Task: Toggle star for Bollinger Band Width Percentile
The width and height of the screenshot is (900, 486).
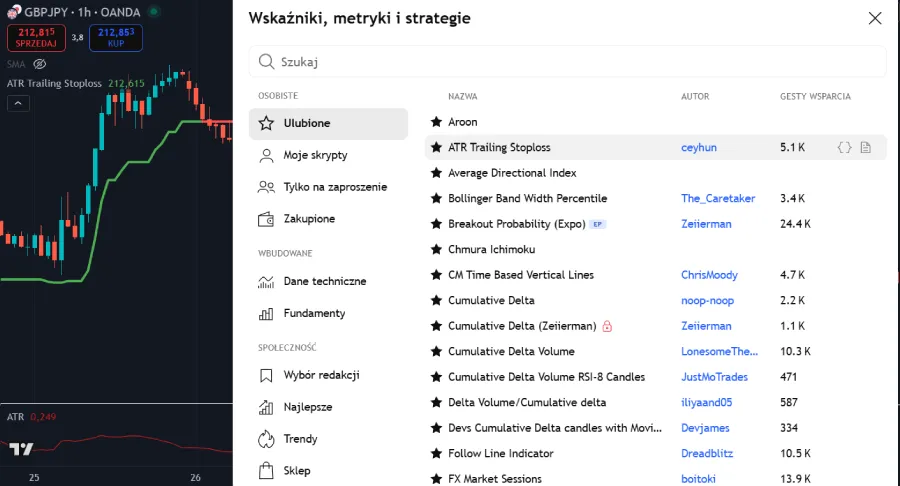Action: click(x=436, y=199)
